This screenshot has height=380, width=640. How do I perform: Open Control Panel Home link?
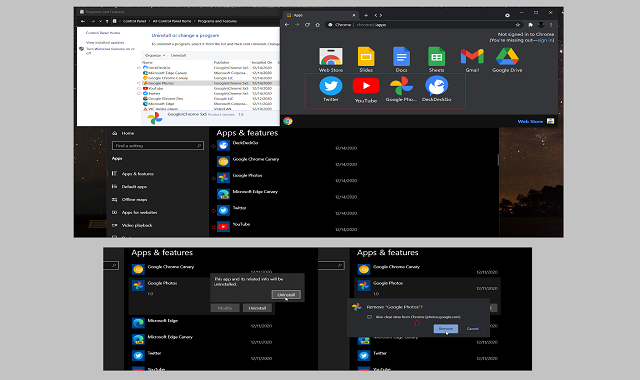(x=103, y=33)
